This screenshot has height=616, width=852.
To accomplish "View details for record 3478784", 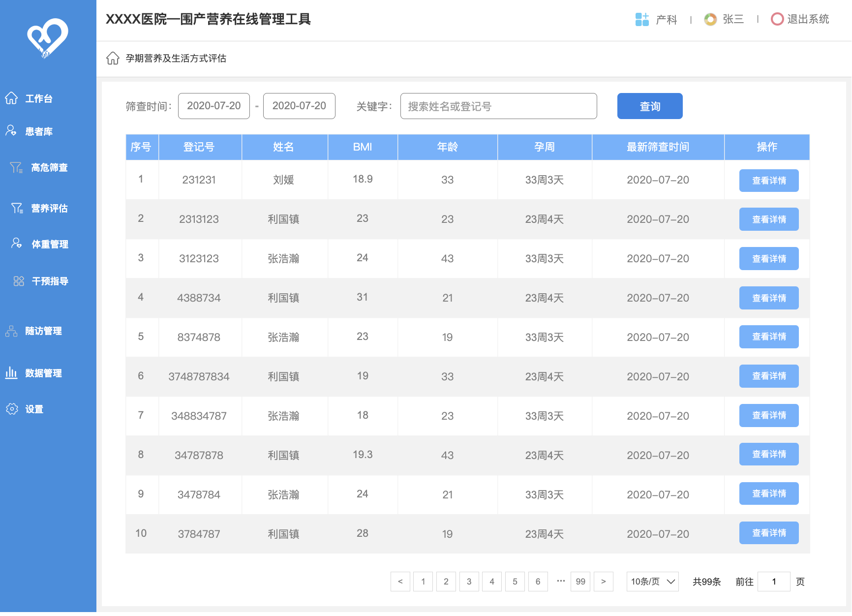I will point(769,493).
